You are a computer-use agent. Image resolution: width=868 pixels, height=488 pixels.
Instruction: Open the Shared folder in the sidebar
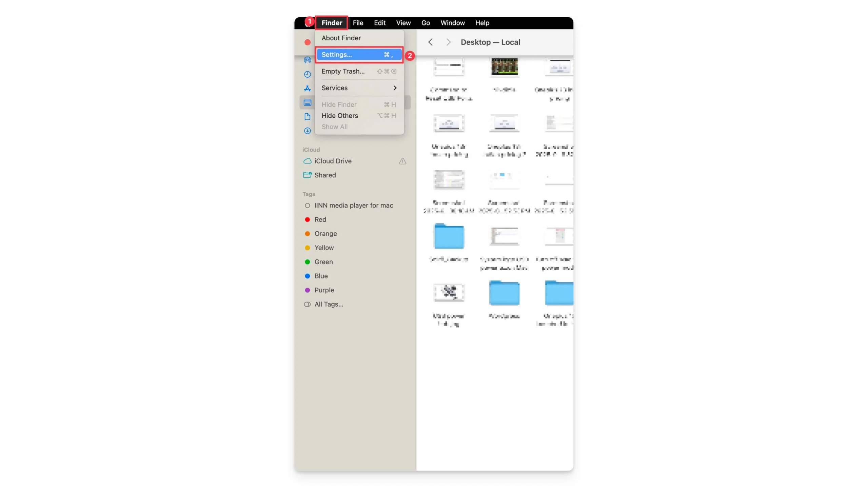[324, 175]
